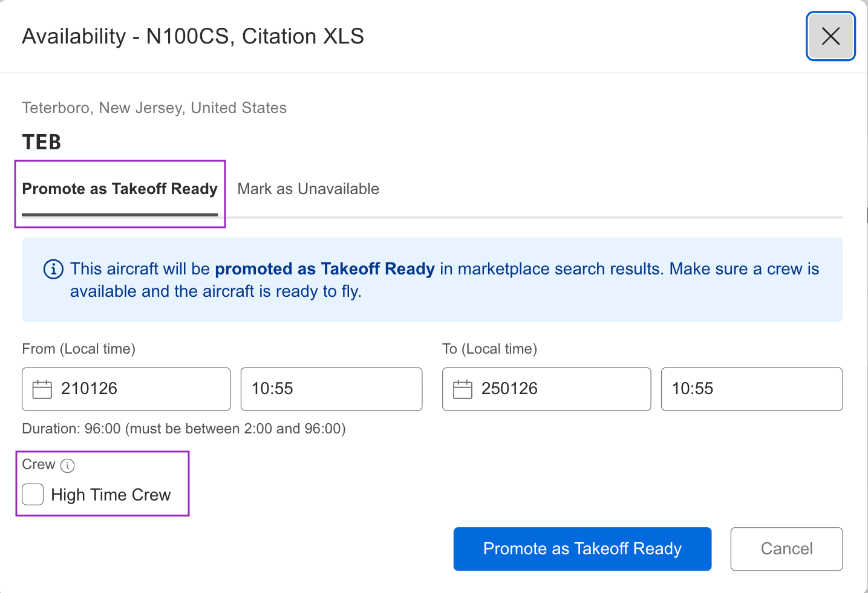868x593 pixels.
Task: Click the From time field showing 10:55
Action: tap(331, 389)
